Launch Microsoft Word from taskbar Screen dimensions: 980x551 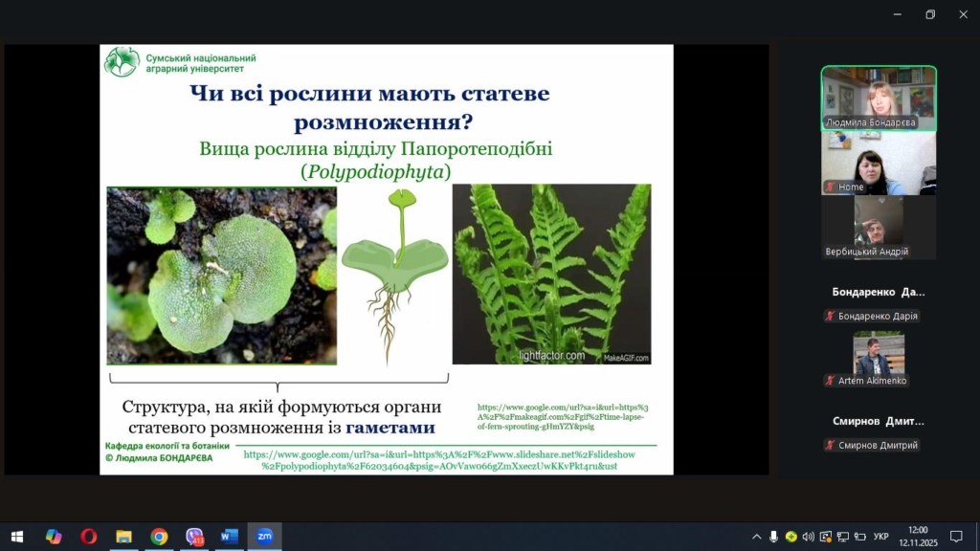pyautogui.click(x=229, y=537)
